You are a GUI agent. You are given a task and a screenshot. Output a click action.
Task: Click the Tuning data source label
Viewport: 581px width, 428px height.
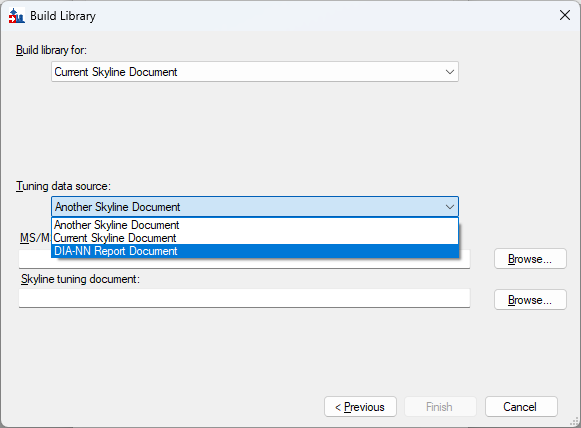[x=63, y=186]
